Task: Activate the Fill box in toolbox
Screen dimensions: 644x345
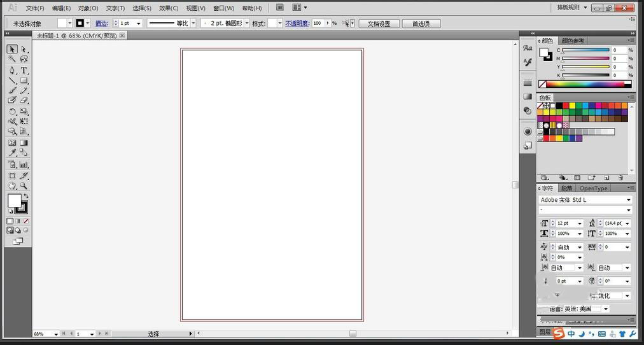Action: click(15, 201)
